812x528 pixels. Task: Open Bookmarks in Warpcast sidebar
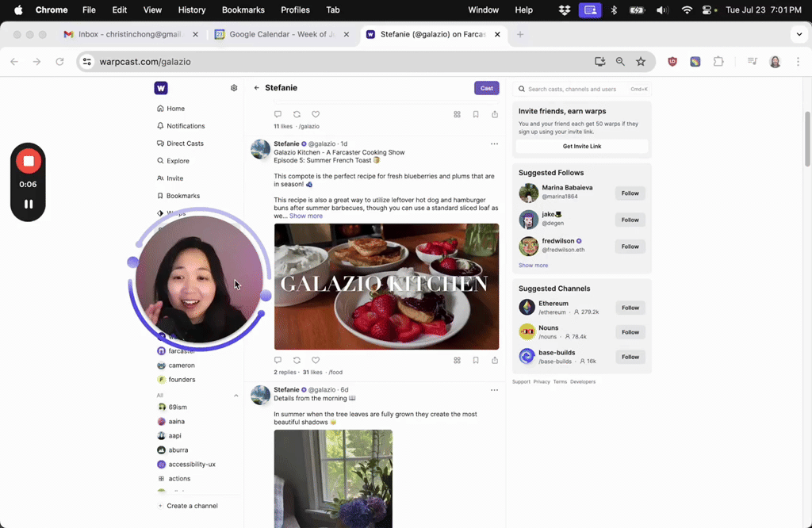pyautogui.click(x=178, y=196)
